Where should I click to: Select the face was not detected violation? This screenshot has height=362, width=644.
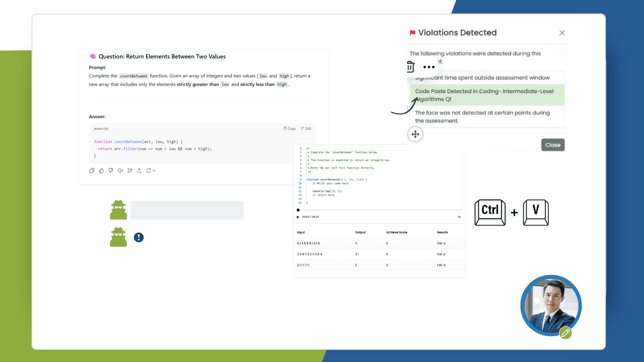click(487, 117)
